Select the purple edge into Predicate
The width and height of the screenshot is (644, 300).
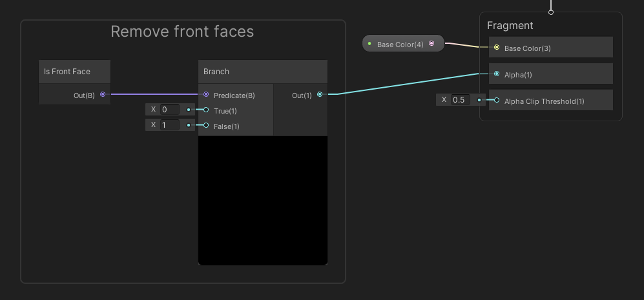pos(154,94)
